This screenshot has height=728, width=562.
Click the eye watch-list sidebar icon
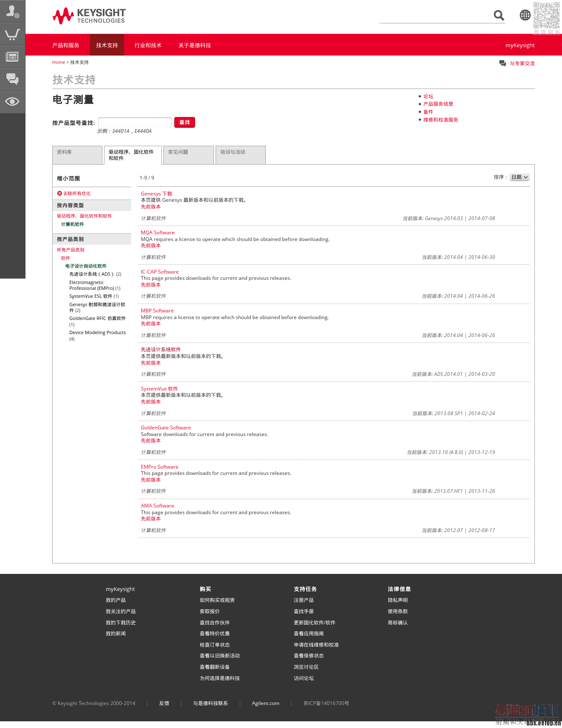[x=13, y=102]
